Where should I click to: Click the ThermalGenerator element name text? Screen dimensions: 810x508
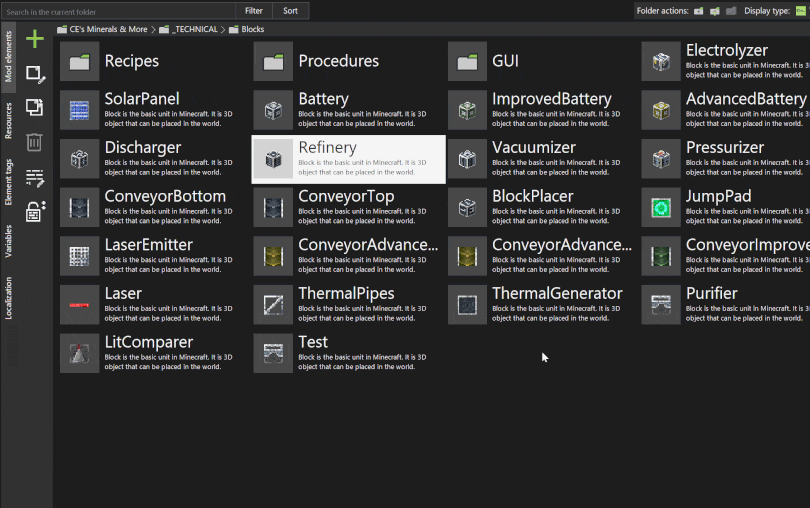coord(557,294)
